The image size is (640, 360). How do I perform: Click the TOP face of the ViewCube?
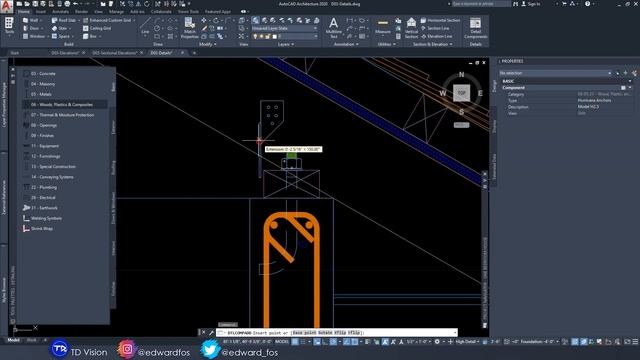(x=462, y=93)
